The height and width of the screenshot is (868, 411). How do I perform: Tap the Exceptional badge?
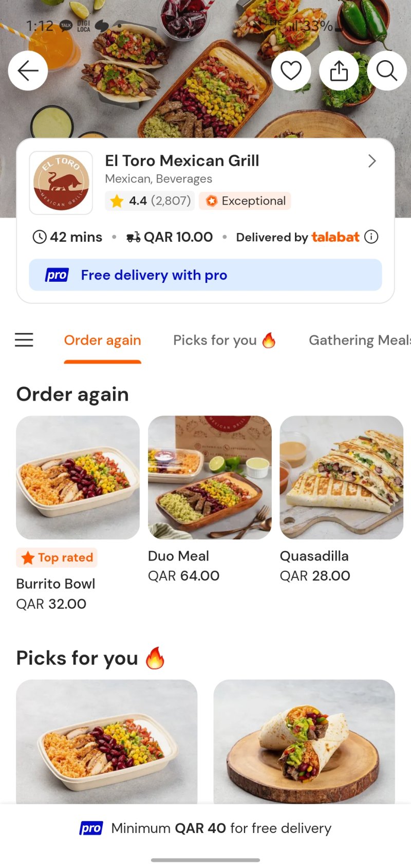pos(246,201)
